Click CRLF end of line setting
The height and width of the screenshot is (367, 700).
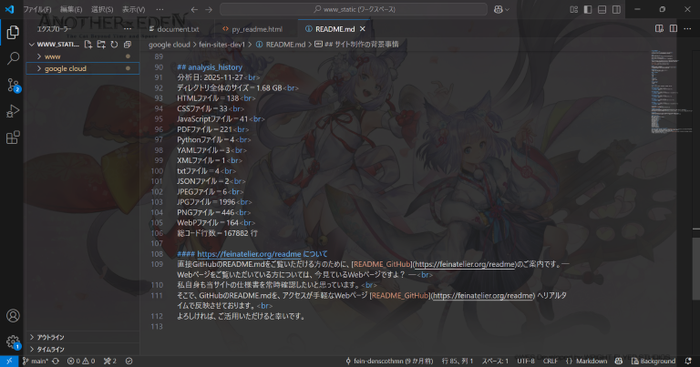550,361
